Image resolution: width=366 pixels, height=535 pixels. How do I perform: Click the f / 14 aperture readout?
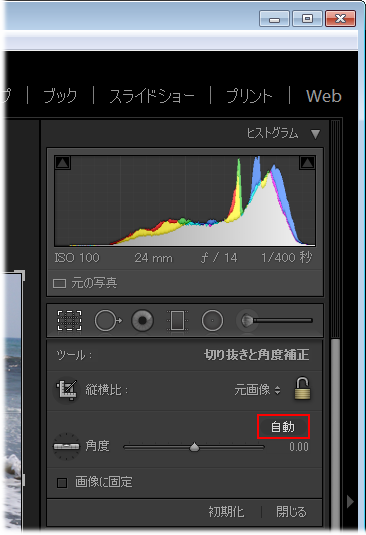pyautogui.click(x=219, y=258)
